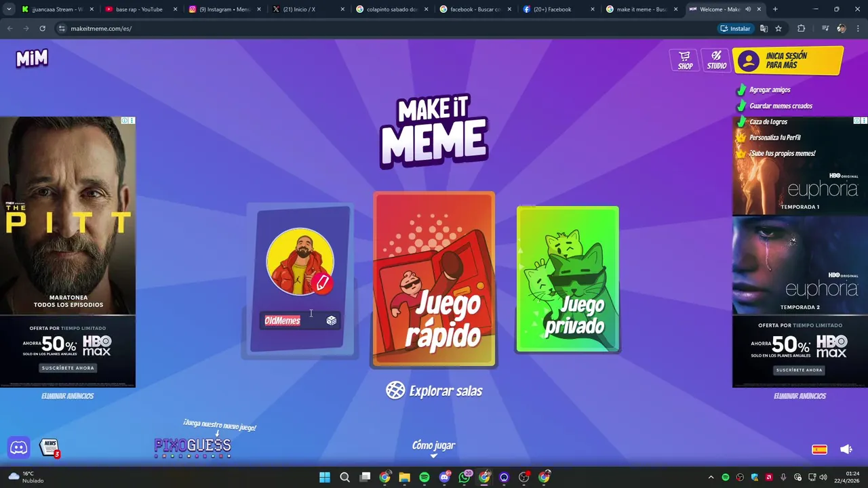Mute the game sound speaker icon
This screenshot has width=868, height=488.
click(846, 449)
